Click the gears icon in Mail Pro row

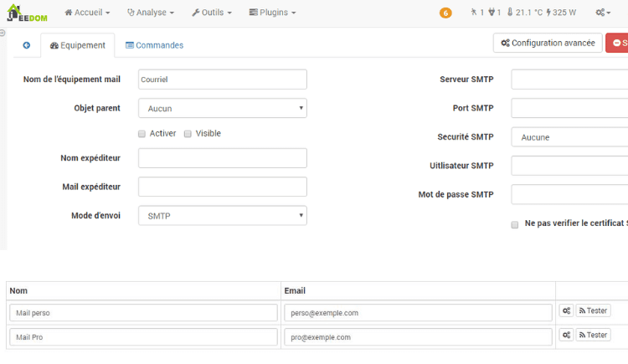[567, 336]
